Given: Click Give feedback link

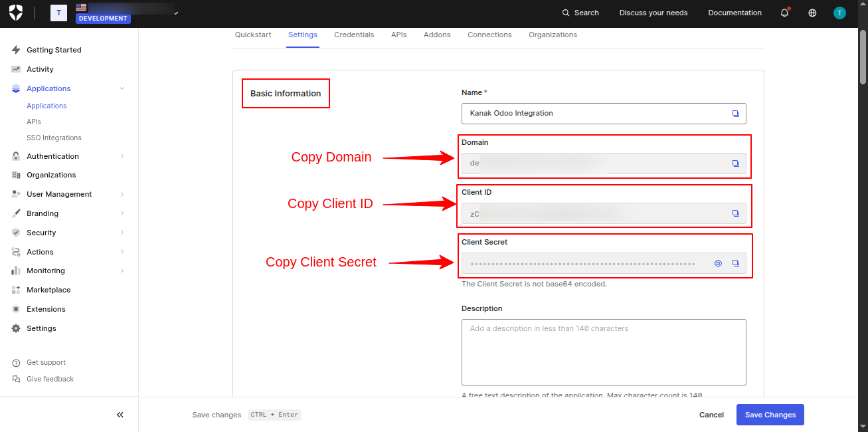Looking at the screenshot, I should [50, 379].
